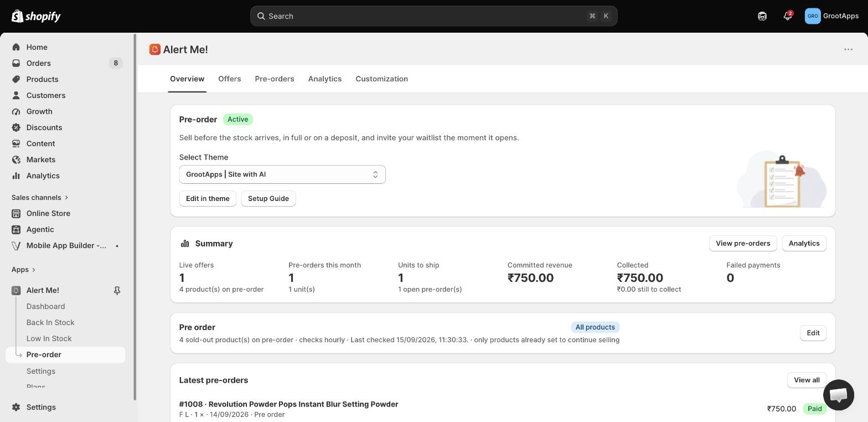Click "₹0.00 still to collect" text
The width and height of the screenshot is (868, 422).
click(x=649, y=290)
